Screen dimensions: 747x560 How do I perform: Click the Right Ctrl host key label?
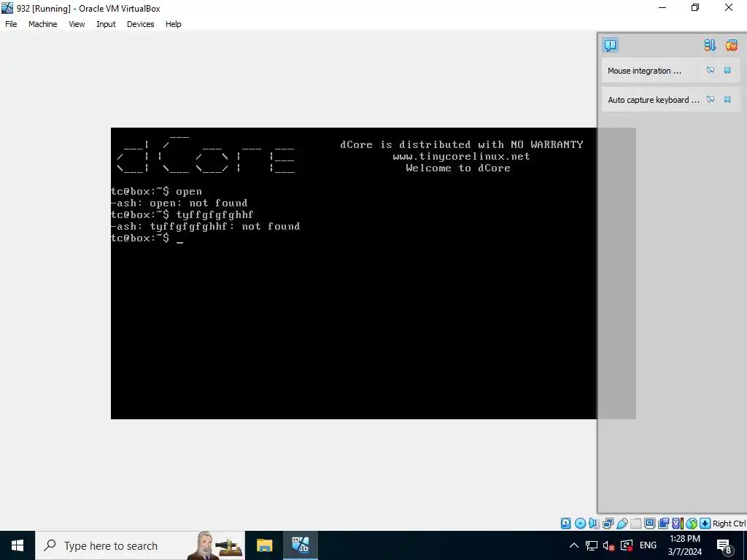pos(729,524)
